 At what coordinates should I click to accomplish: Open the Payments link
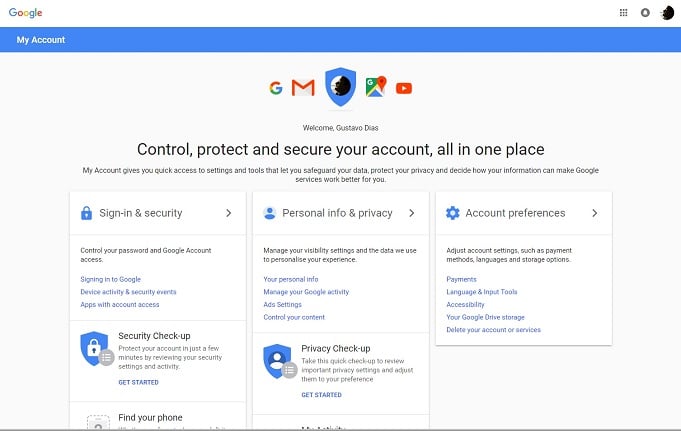pyautogui.click(x=461, y=279)
